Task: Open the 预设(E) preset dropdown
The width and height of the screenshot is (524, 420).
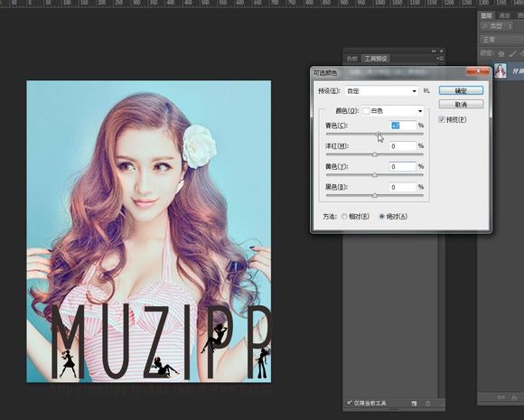Action: tap(381, 91)
